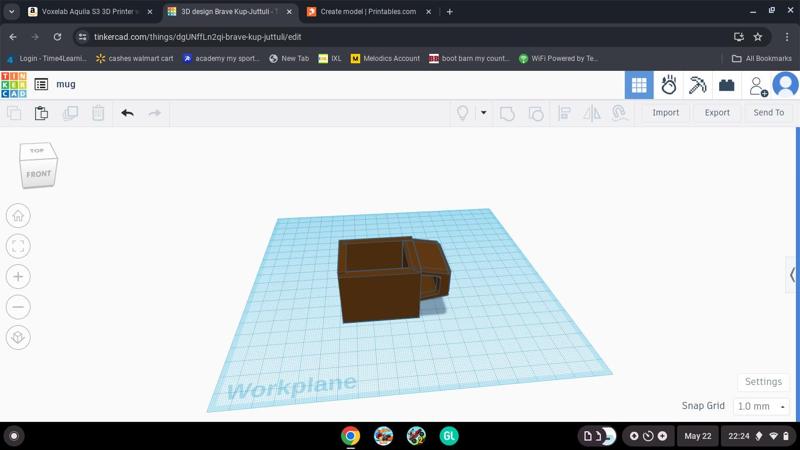The image size is (800, 450).
Task: Open the Snap Grid 1.0 mm dropdown
Action: click(x=761, y=407)
